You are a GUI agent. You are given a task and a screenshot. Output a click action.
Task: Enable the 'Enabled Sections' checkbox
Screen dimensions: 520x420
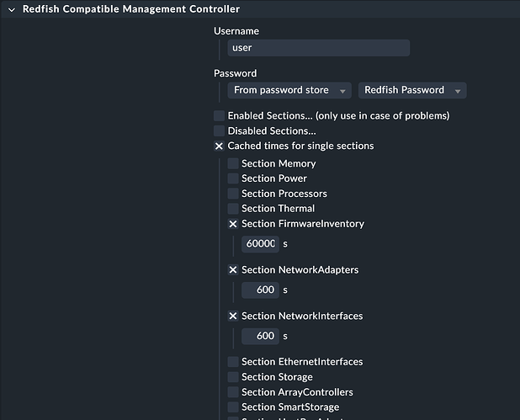(220, 115)
